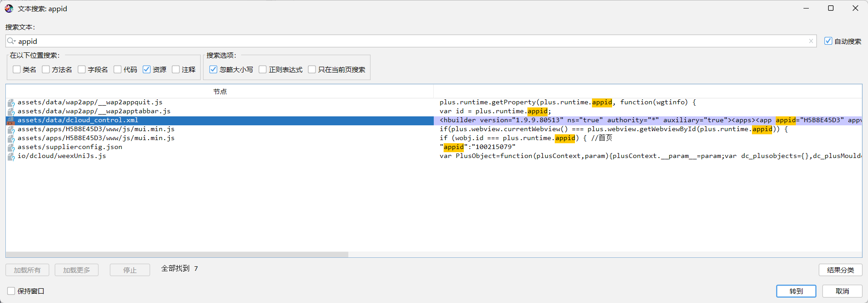Enable the 类名 search checkbox
Screen dimensions: 868x303
[x=17, y=69]
